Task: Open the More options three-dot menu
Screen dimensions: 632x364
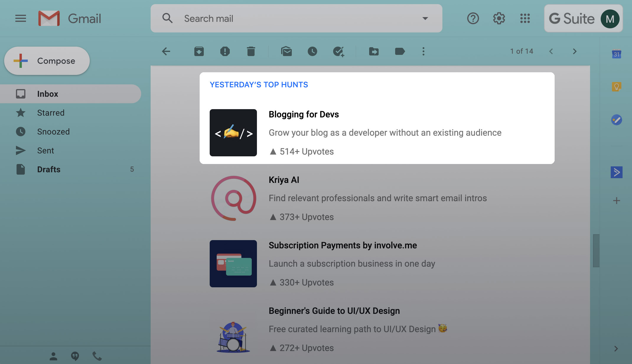Action: click(423, 51)
